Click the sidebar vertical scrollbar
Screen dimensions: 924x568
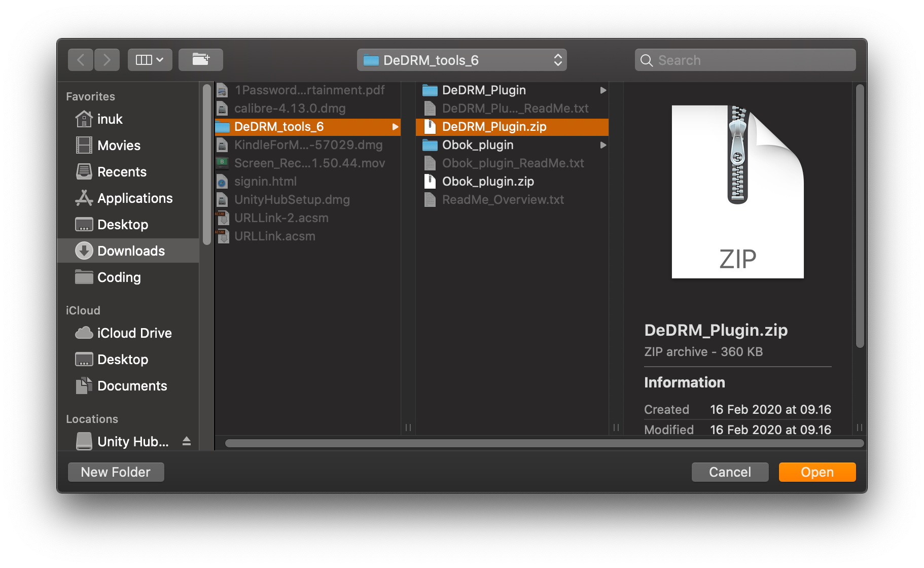[x=206, y=165]
